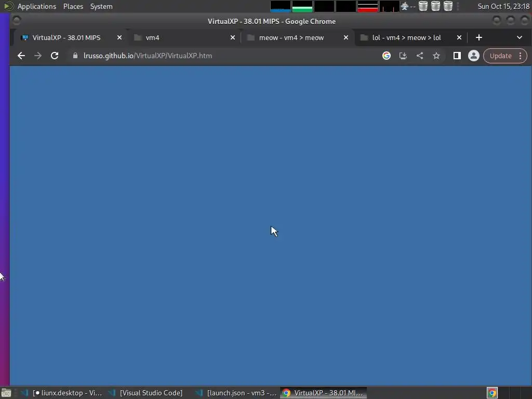Image resolution: width=532 pixels, height=399 pixels.
Task: Switch to the meow - vm4 > meow tab
Action: [297, 37]
